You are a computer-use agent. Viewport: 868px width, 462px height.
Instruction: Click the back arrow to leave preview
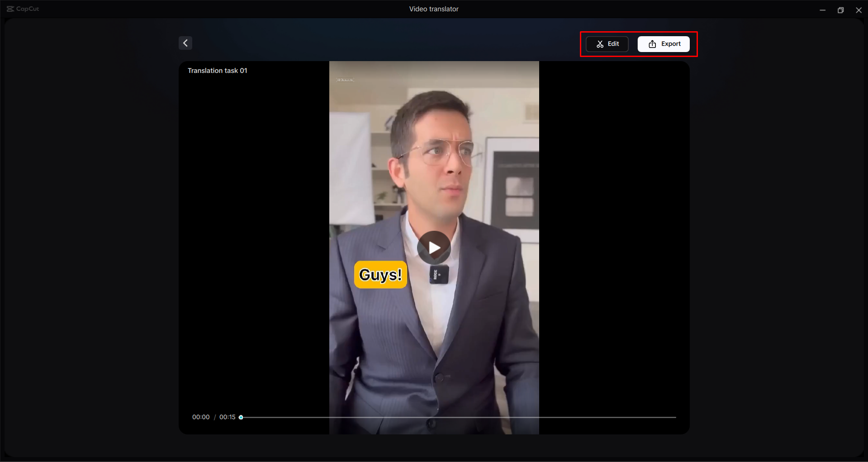pyautogui.click(x=185, y=43)
